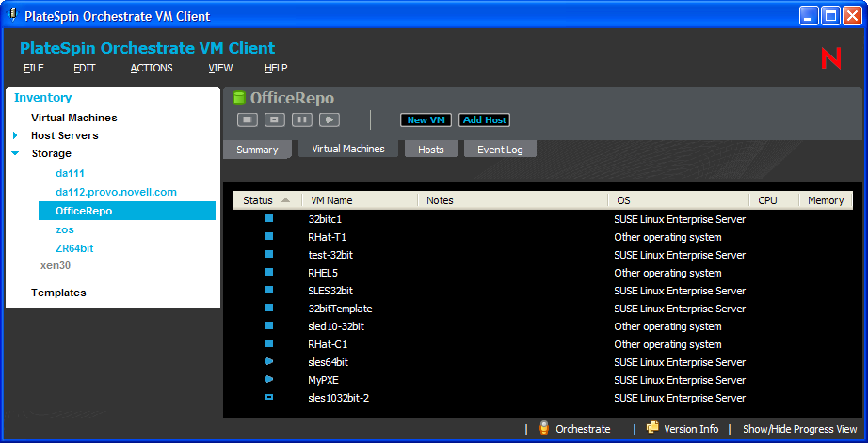
Task: Sort by the Status column header
Action: [x=267, y=200]
